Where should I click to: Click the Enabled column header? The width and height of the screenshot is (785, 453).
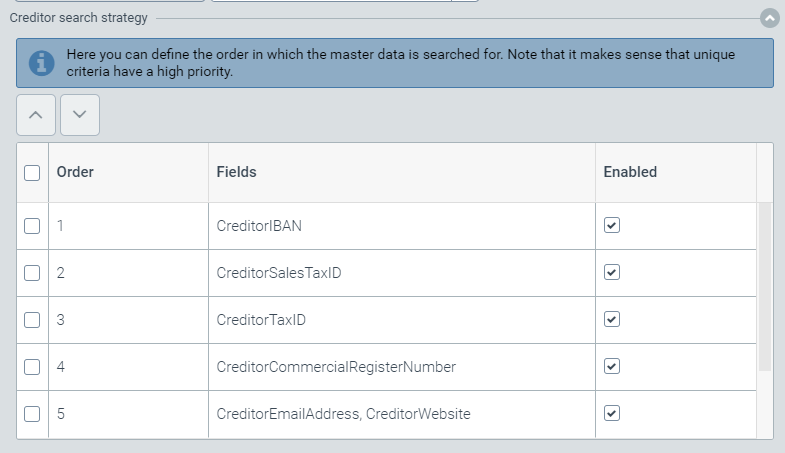pos(630,172)
